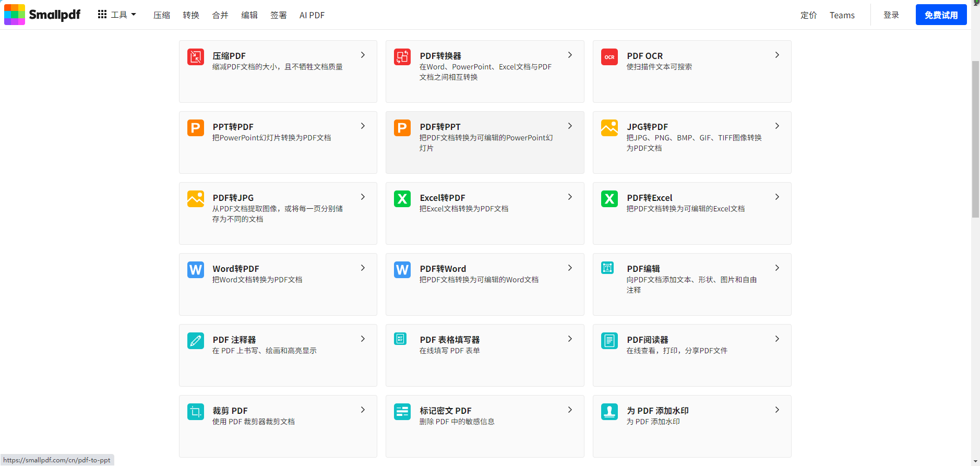Click the PDF 注释器 pencil icon
This screenshot has width=980, height=466.
pyautogui.click(x=196, y=341)
